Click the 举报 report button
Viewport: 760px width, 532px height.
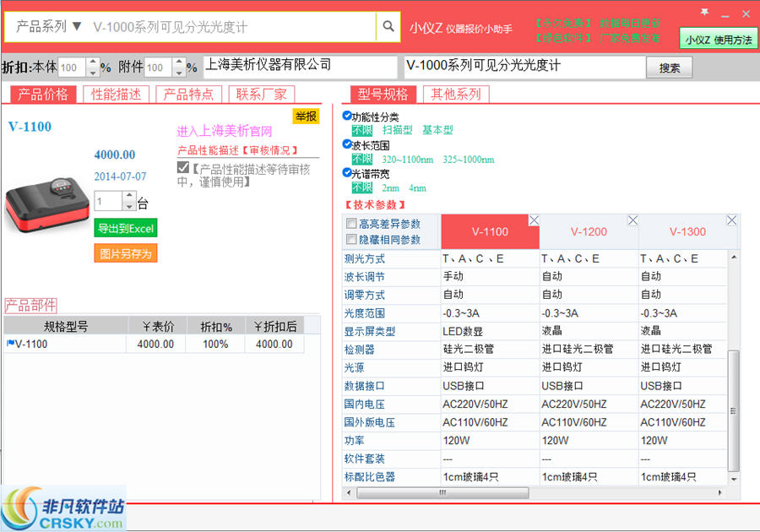(x=306, y=116)
